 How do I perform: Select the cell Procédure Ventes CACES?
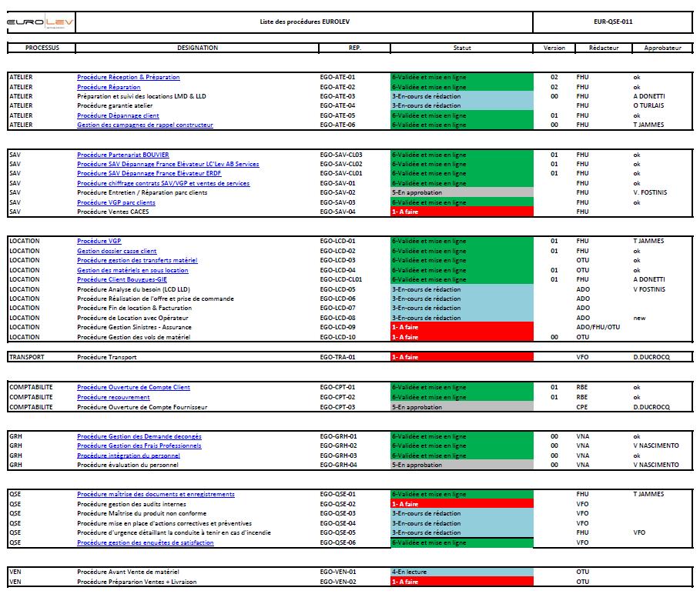pyautogui.click(x=113, y=212)
